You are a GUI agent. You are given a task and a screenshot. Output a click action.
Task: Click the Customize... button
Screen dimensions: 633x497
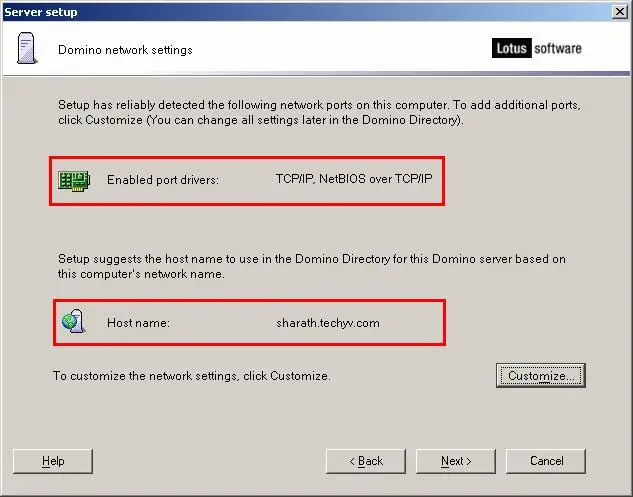click(x=541, y=375)
